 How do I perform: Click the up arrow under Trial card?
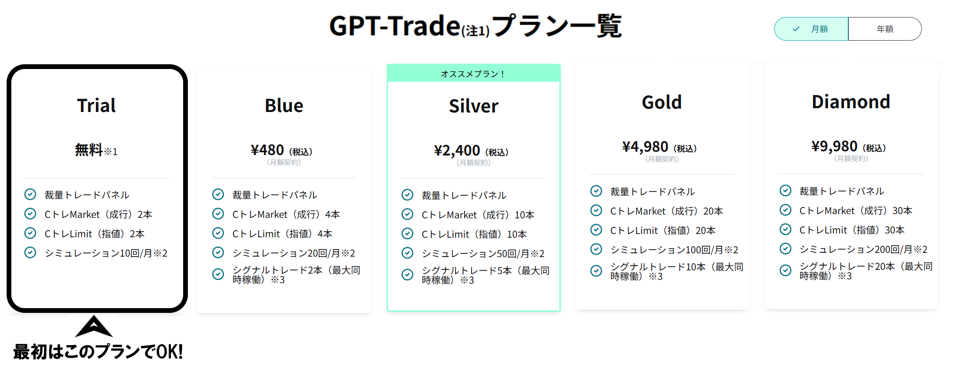point(94,326)
